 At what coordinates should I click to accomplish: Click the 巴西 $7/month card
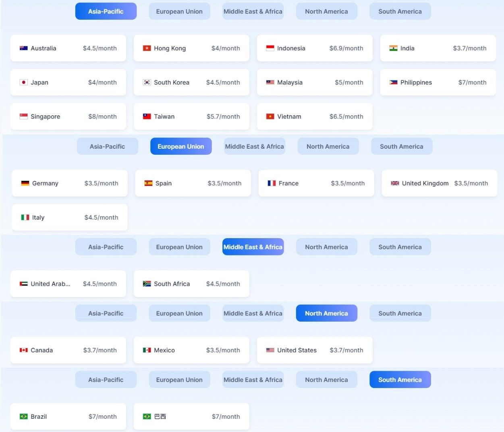click(191, 417)
